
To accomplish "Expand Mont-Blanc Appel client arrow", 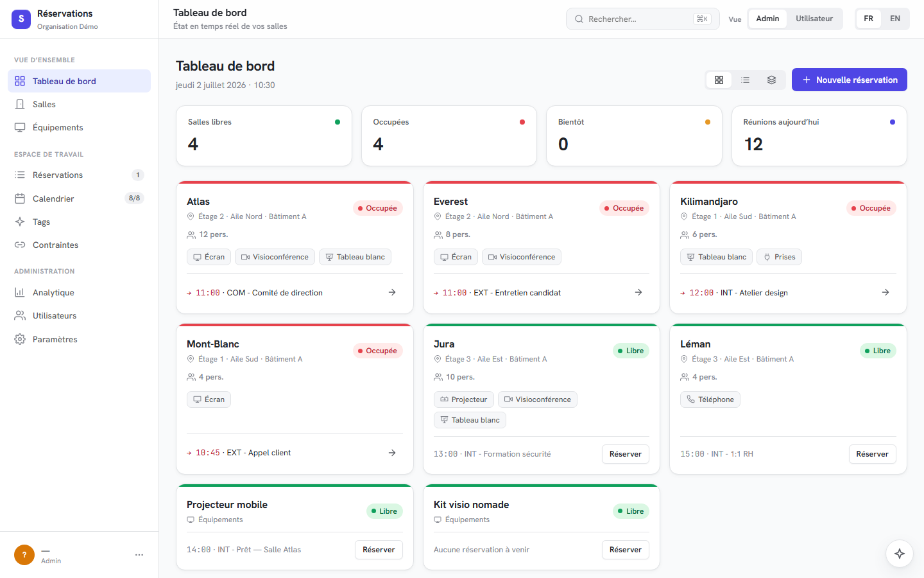I will [392, 453].
